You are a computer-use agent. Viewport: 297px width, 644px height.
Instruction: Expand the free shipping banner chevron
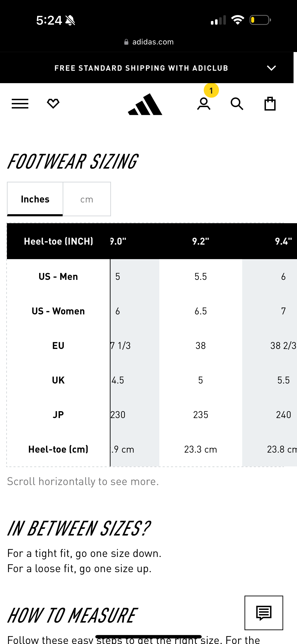271,68
